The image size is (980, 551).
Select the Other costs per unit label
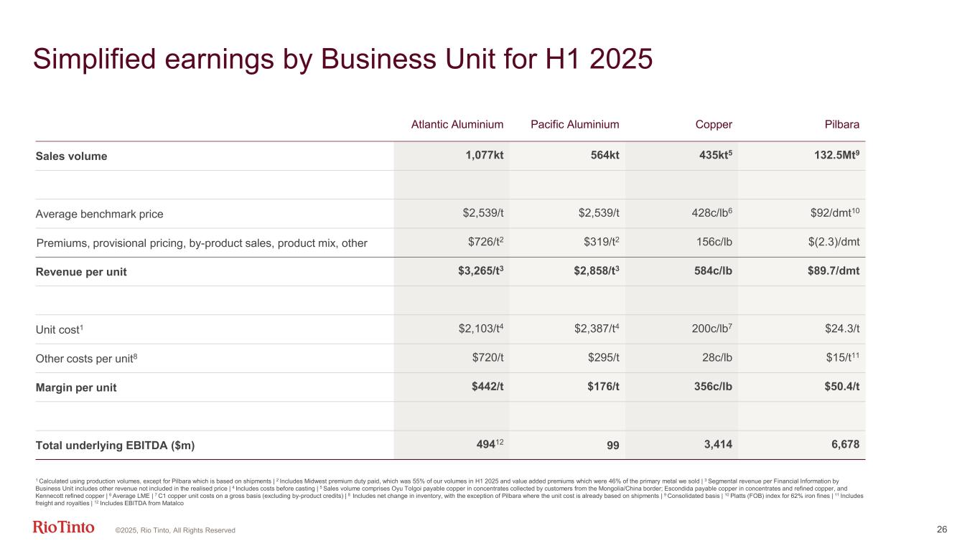tap(85, 358)
